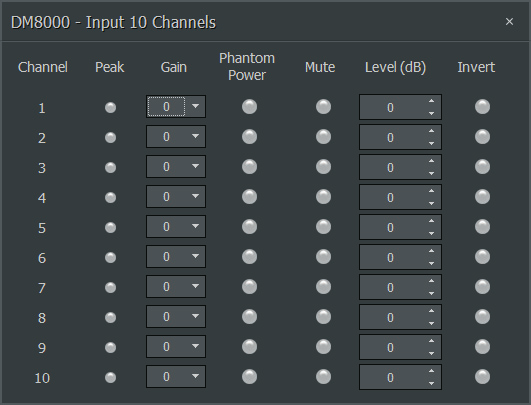Click the channel 1 Peak indicator
The width and height of the screenshot is (531, 405).
tap(110, 108)
